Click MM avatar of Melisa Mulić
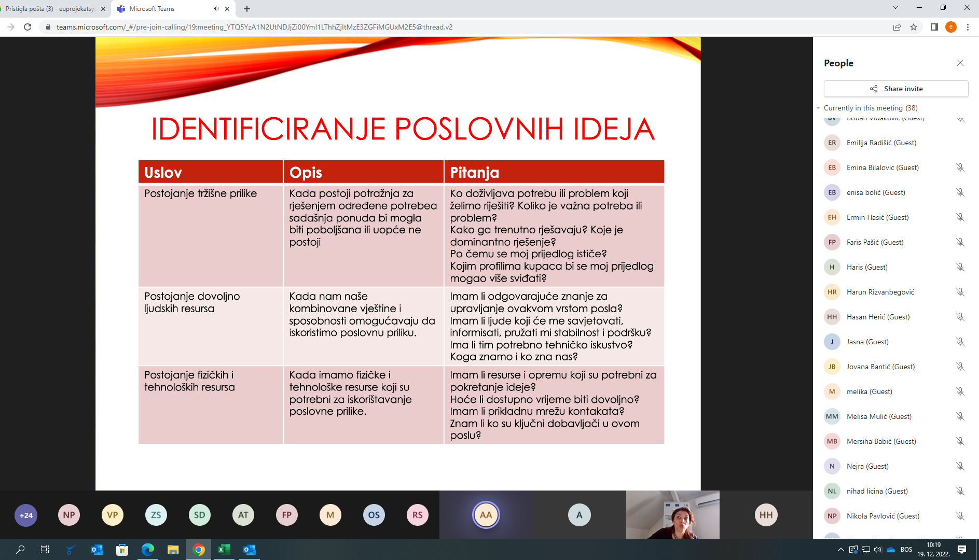 click(832, 416)
